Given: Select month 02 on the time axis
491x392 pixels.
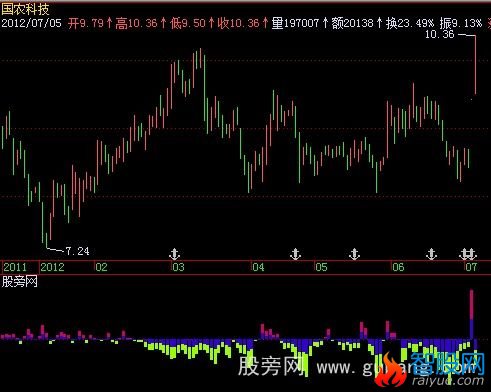Looking at the screenshot, I should tap(101, 267).
